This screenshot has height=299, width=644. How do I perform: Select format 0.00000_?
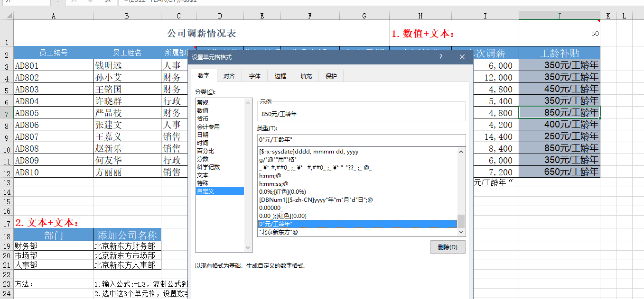(x=357, y=208)
